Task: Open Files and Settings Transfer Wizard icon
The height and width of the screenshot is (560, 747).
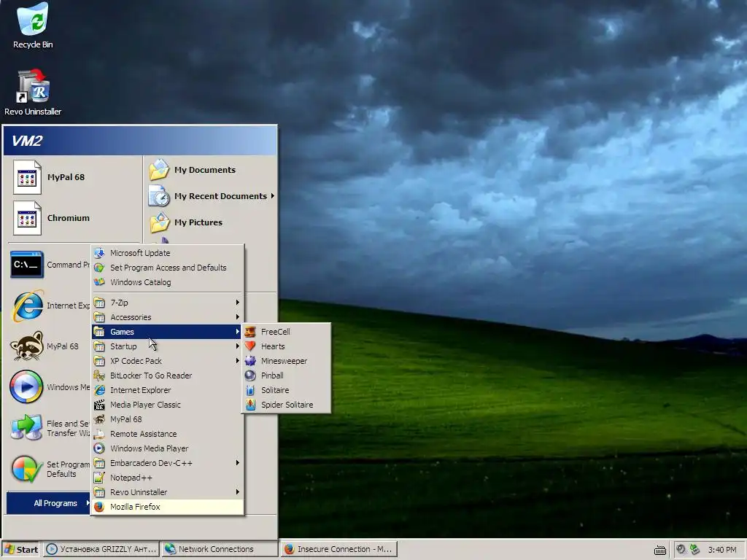Action: (x=27, y=427)
